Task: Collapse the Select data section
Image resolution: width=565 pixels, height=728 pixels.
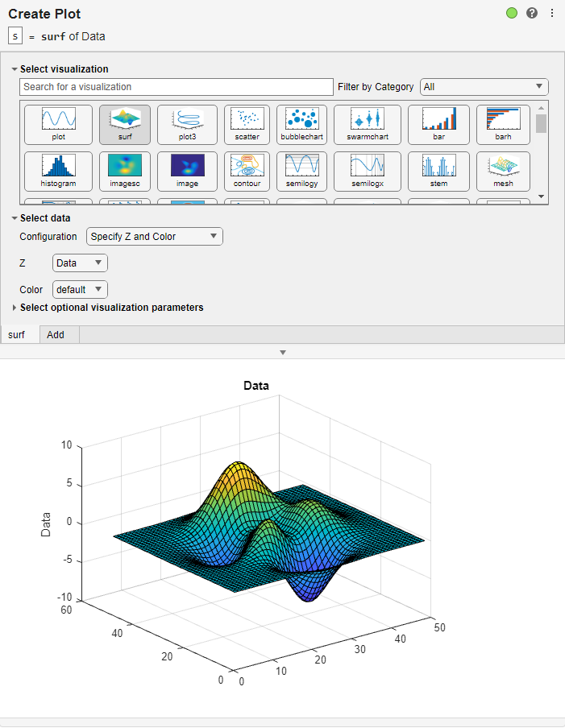Action: coord(15,218)
